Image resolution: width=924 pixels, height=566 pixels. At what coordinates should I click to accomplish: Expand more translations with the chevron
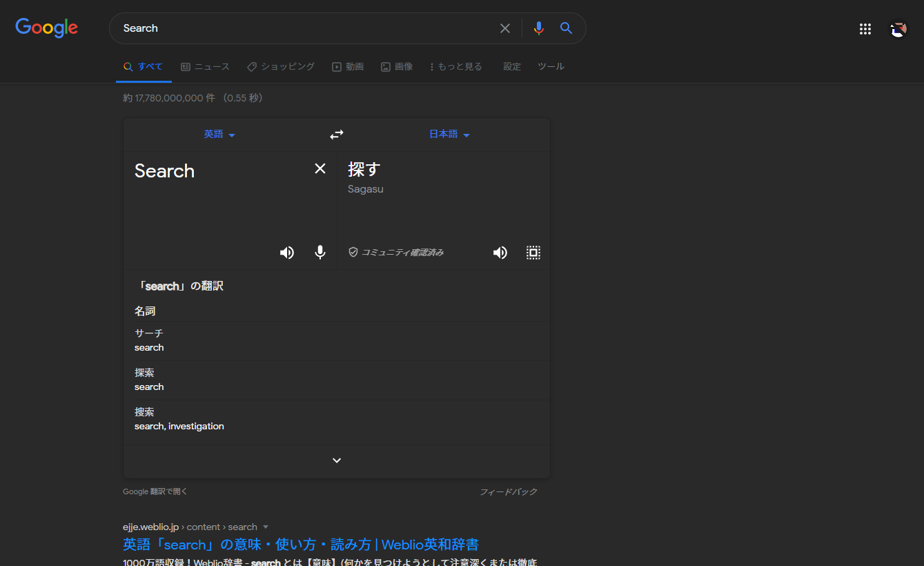point(336,460)
